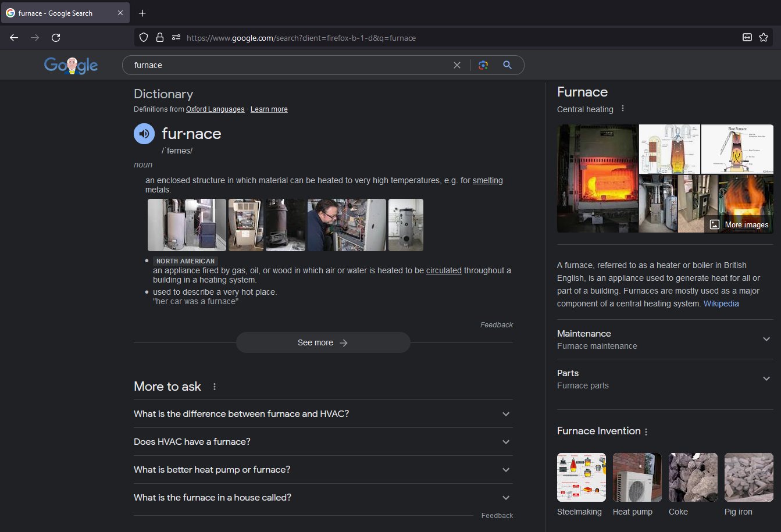Close the furnace Google Search tab

pos(120,13)
